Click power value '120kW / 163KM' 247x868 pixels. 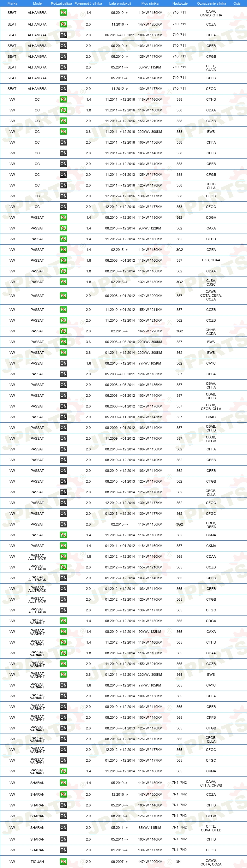coord(150,374)
